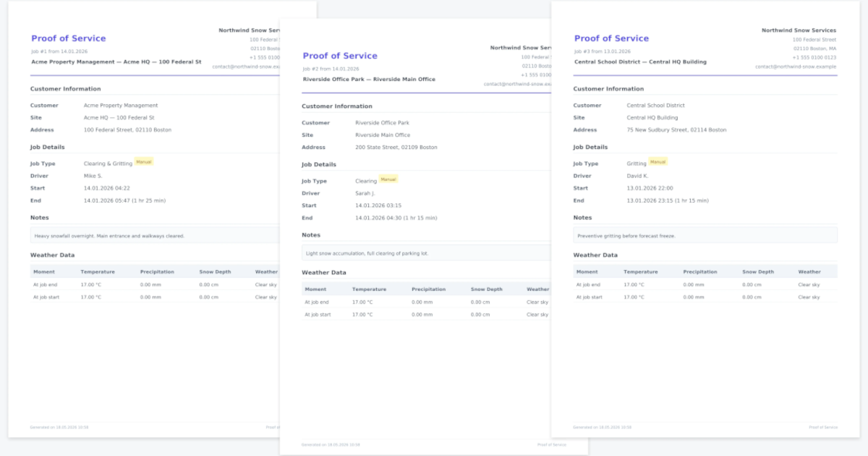Click Job #3 from 13.01.2026 subtitle
The image size is (868, 456).
pyautogui.click(x=603, y=52)
